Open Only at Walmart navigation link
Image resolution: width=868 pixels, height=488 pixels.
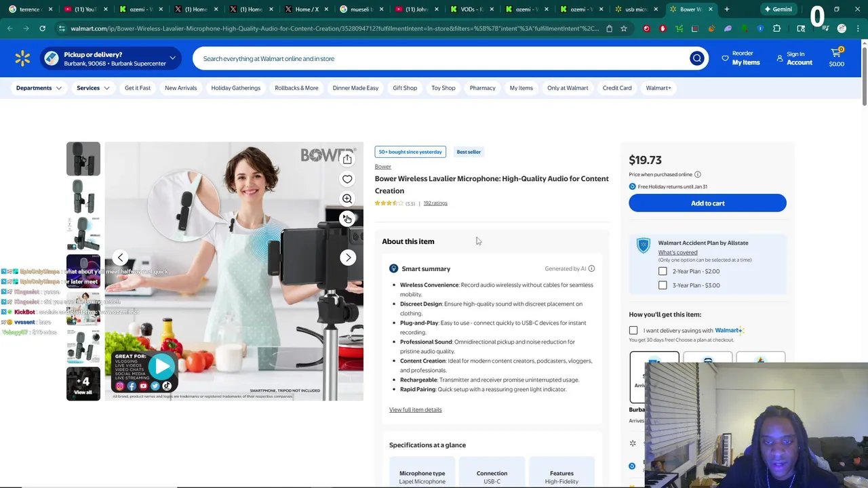(568, 88)
